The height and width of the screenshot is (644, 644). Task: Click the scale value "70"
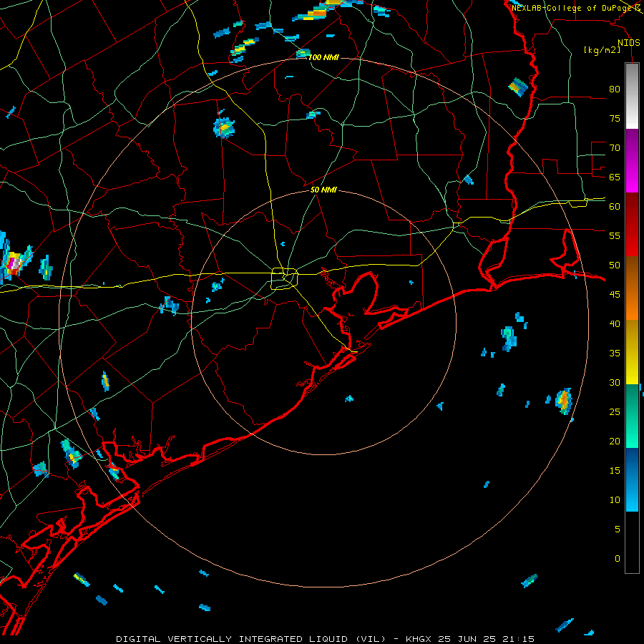[x=615, y=148]
